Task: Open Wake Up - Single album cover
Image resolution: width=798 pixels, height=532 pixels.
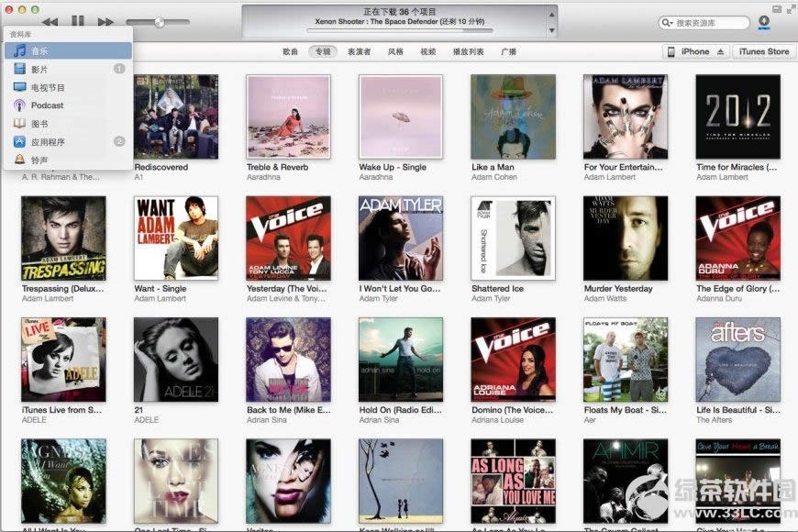Action: (x=401, y=116)
